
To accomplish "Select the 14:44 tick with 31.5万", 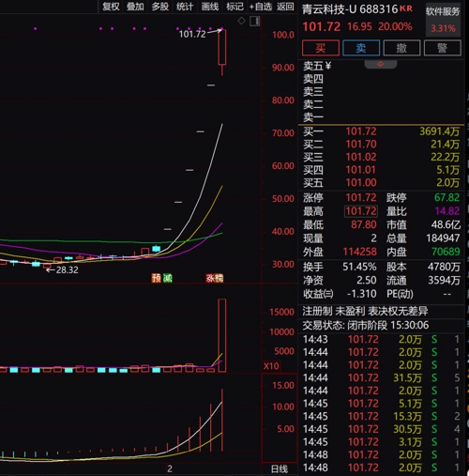I will tap(382, 378).
